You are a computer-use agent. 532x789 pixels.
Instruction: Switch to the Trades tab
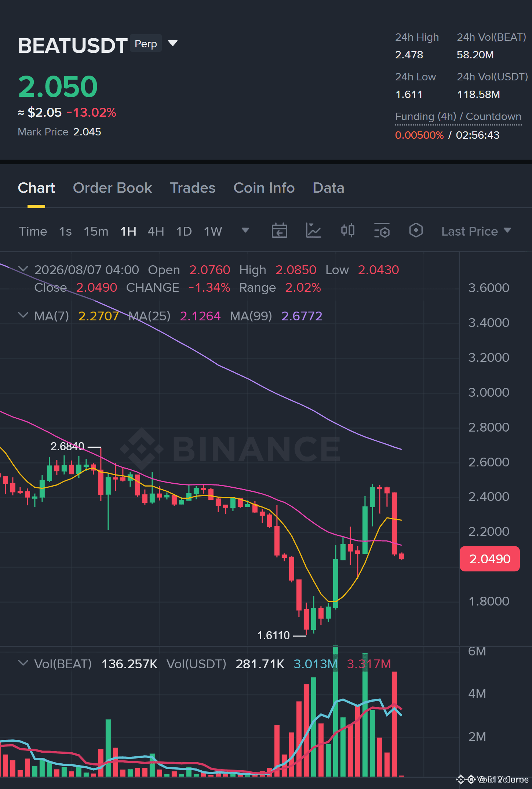pyautogui.click(x=193, y=188)
